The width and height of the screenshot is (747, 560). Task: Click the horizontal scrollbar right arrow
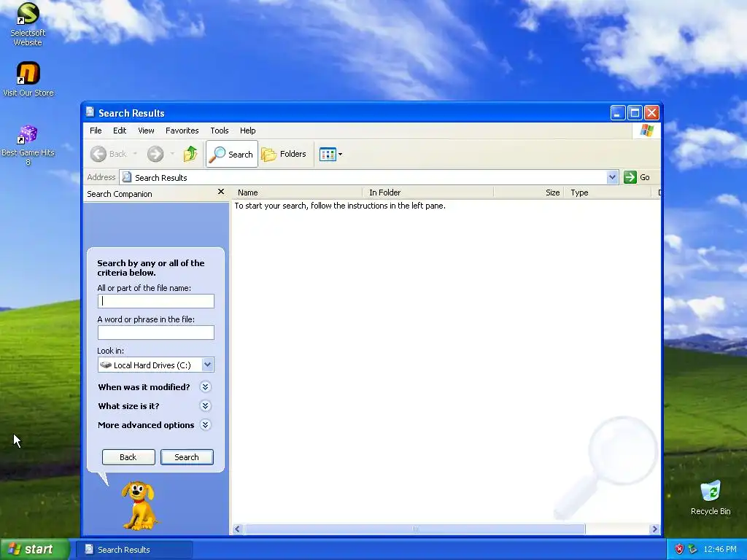pos(654,529)
